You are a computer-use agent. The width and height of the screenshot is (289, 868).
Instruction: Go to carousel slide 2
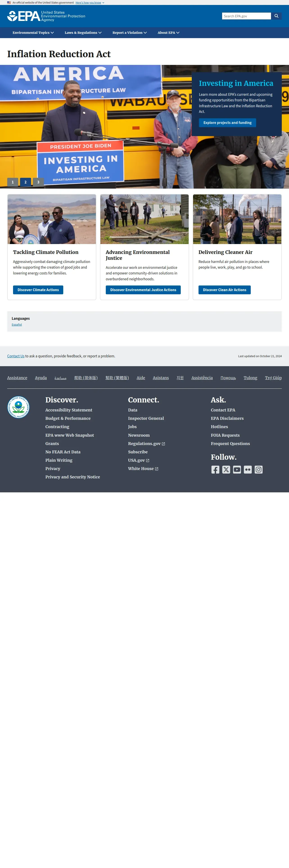pyautogui.click(x=26, y=182)
